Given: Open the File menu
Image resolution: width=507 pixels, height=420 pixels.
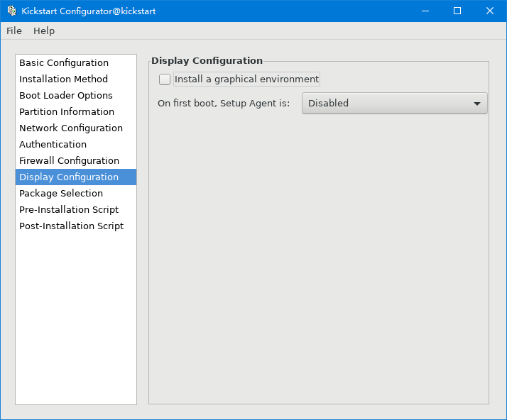Looking at the screenshot, I should tap(14, 31).
